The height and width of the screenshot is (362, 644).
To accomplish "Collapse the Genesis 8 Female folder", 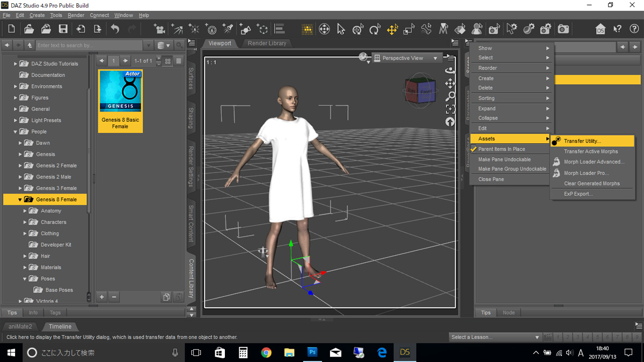I will coord(20,200).
